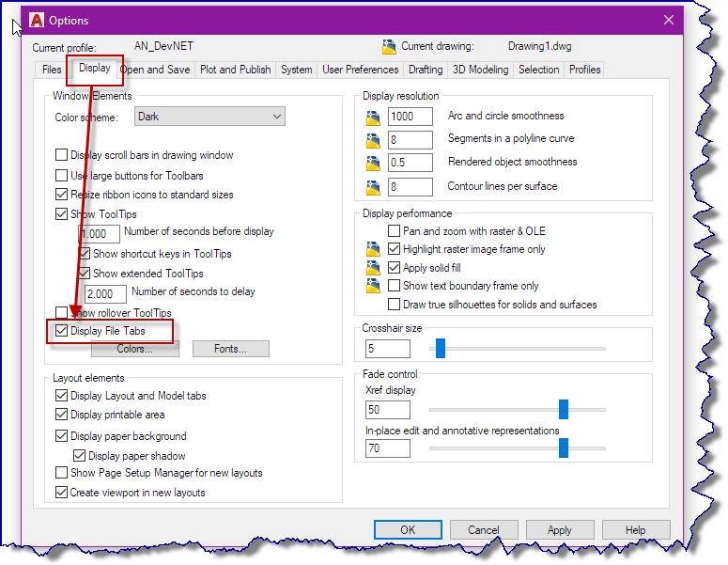Image resolution: width=728 pixels, height=565 pixels.
Task: Switch to the Files tab
Action: click(52, 70)
